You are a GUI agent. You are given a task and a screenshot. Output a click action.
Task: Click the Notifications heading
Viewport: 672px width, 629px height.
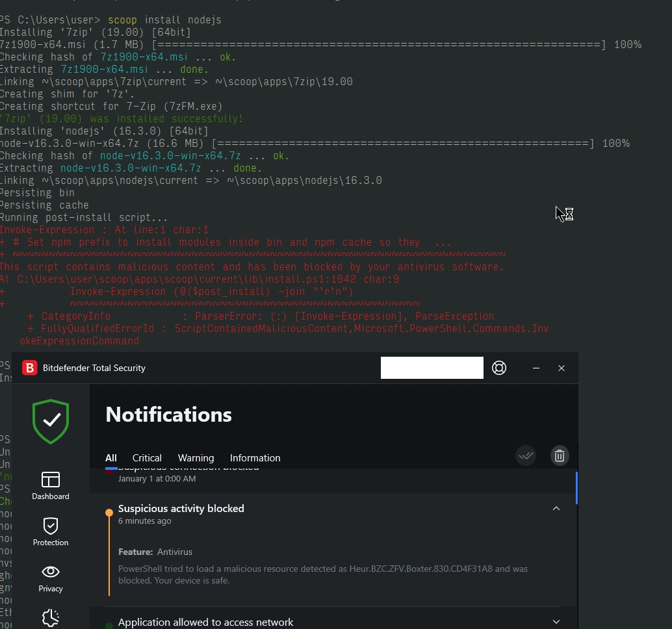pos(168,414)
